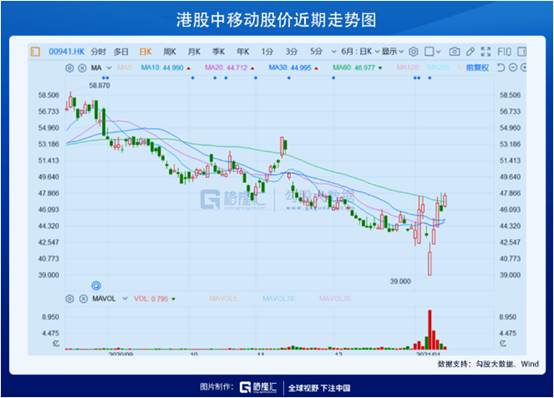This screenshot has height=398, width=554.
Task: Remove the MAVOL indicator with X icon
Action: [83, 299]
